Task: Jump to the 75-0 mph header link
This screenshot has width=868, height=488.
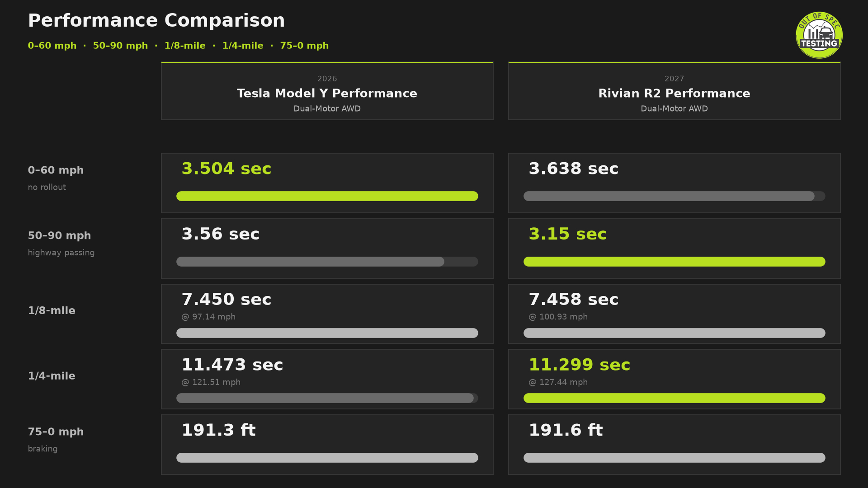Action: click(x=304, y=46)
